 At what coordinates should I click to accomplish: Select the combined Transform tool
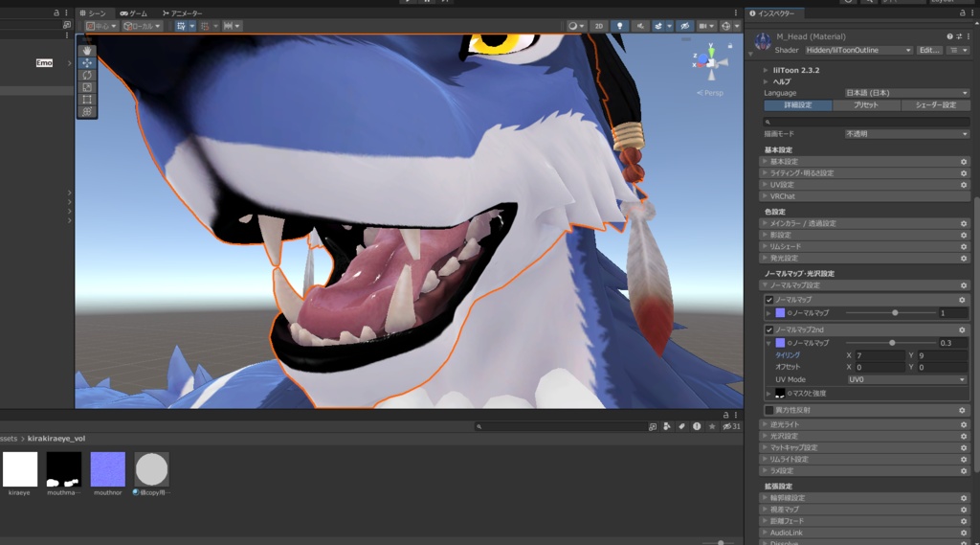tap(87, 111)
